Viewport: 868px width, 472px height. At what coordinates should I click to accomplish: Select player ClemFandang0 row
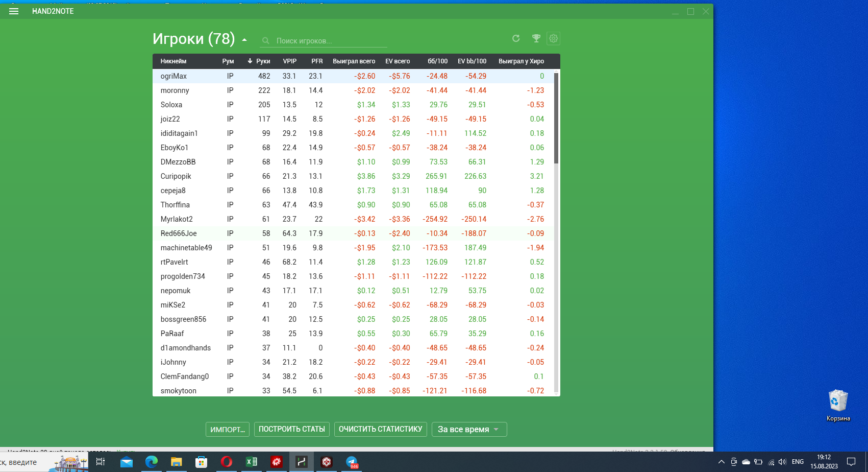353,376
